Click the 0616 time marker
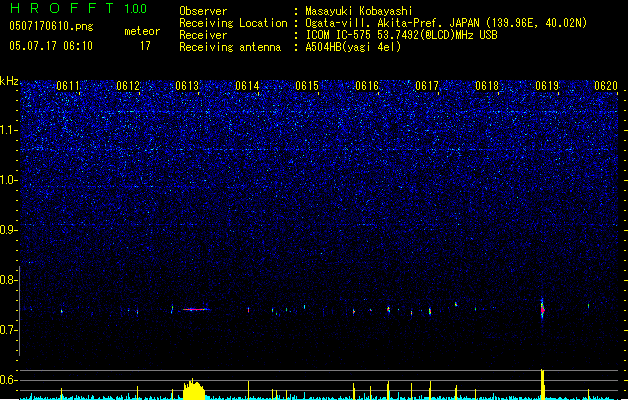The image size is (629, 400). [367, 86]
